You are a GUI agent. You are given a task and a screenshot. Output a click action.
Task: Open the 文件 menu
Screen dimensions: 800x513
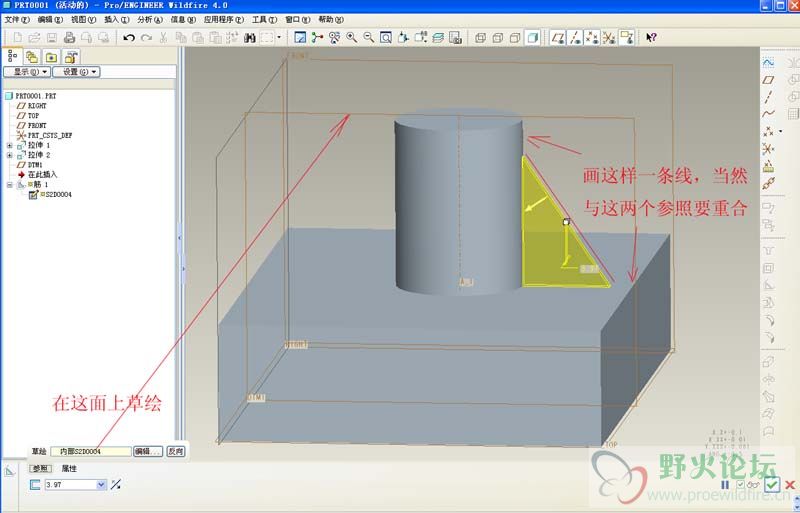[17, 19]
